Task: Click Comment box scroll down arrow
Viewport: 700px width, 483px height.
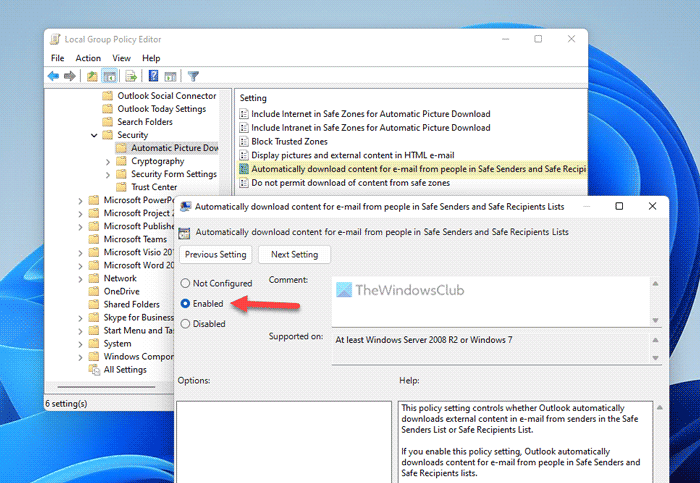Action: click(x=655, y=320)
